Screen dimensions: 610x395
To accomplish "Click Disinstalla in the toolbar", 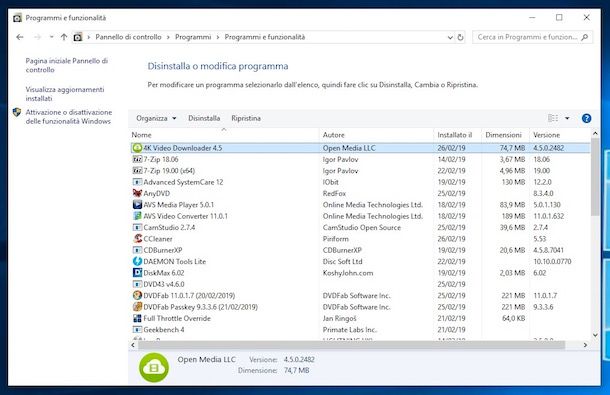I will (204, 118).
